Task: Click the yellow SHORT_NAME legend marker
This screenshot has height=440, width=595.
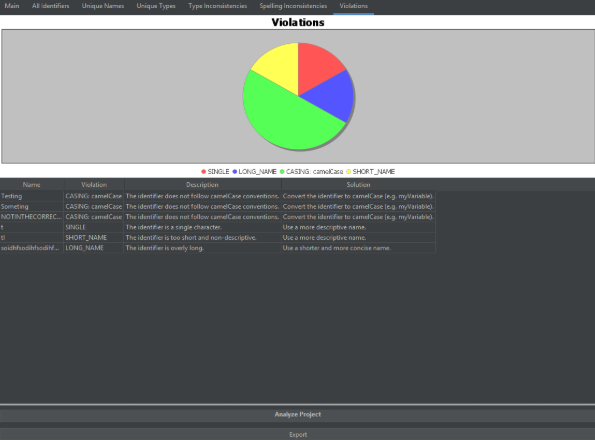Action: click(x=348, y=171)
